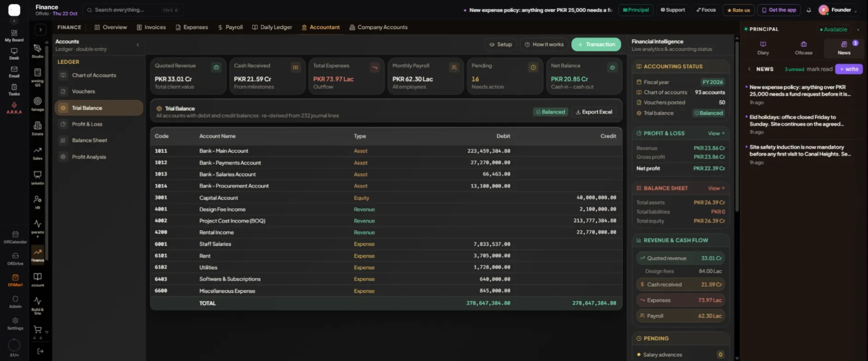The width and height of the screenshot is (868, 361).
Task: Open the Payroll tab
Action: tap(230, 27)
